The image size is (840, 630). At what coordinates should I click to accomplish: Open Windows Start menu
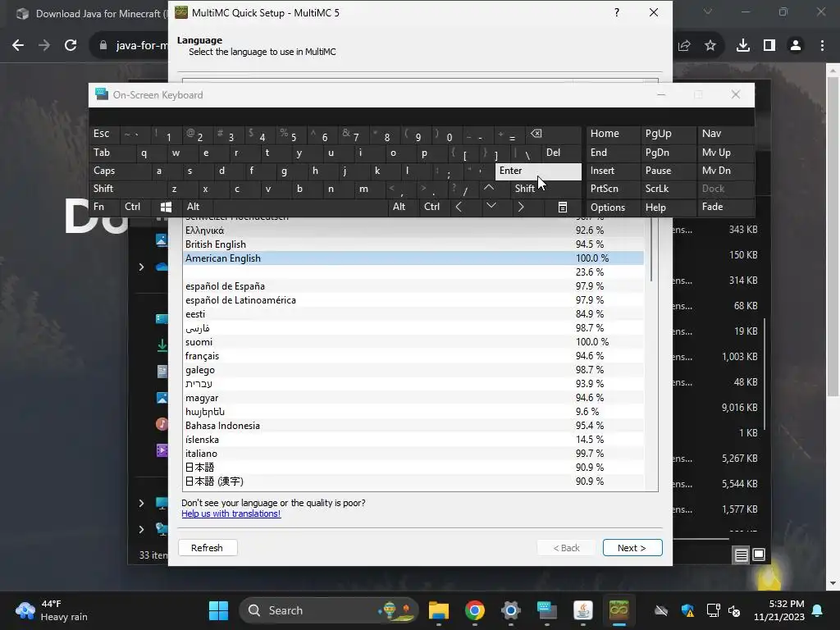218,610
